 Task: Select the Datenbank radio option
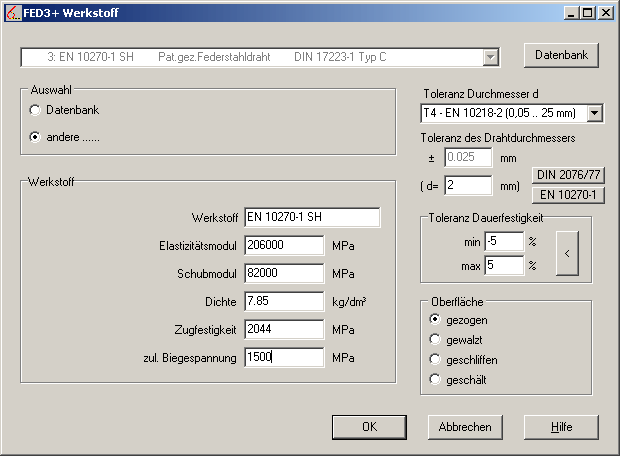(x=36, y=110)
